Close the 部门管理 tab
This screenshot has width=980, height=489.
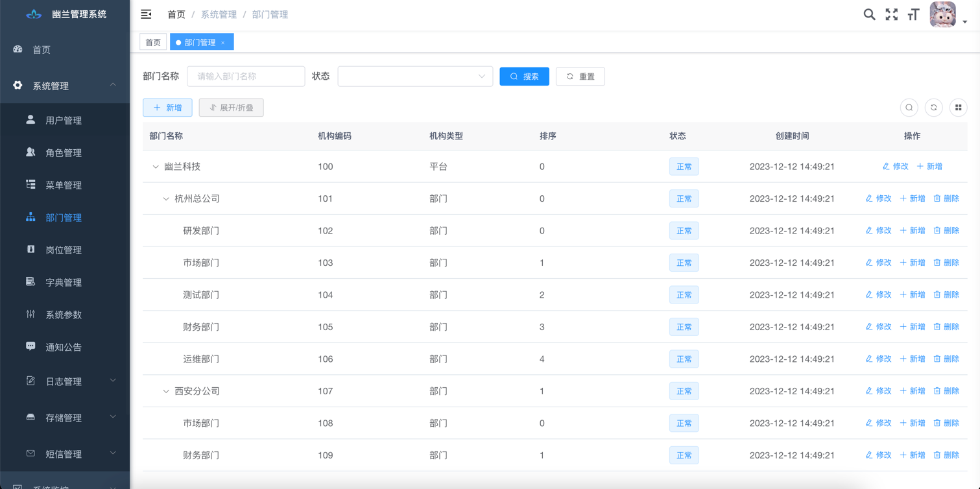pyautogui.click(x=223, y=43)
